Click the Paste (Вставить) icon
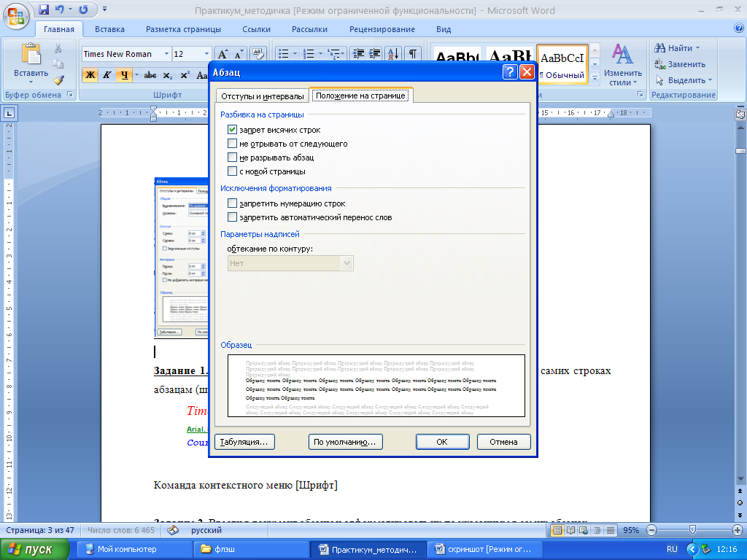The width and height of the screenshot is (747, 560). coord(31,54)
